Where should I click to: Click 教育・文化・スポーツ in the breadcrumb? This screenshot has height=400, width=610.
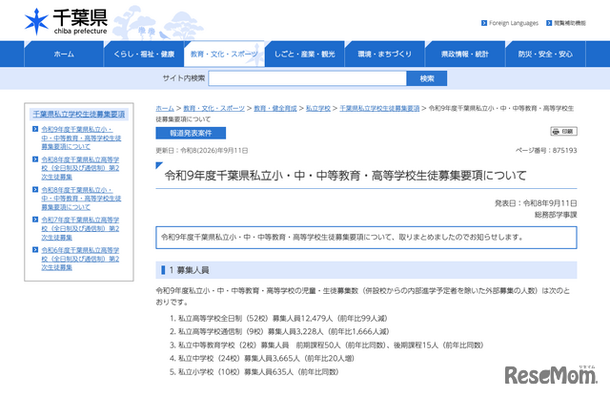(x=214, y=108)
